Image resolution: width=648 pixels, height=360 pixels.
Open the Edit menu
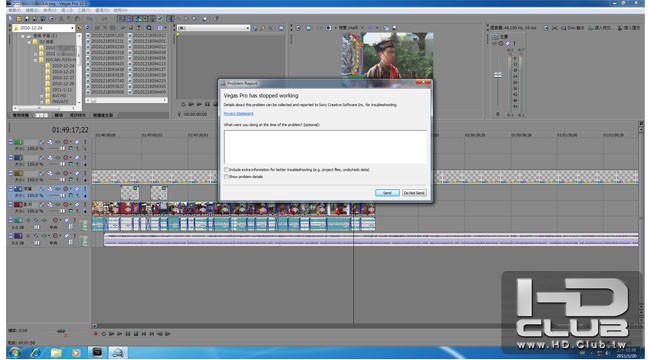(31, 10)
